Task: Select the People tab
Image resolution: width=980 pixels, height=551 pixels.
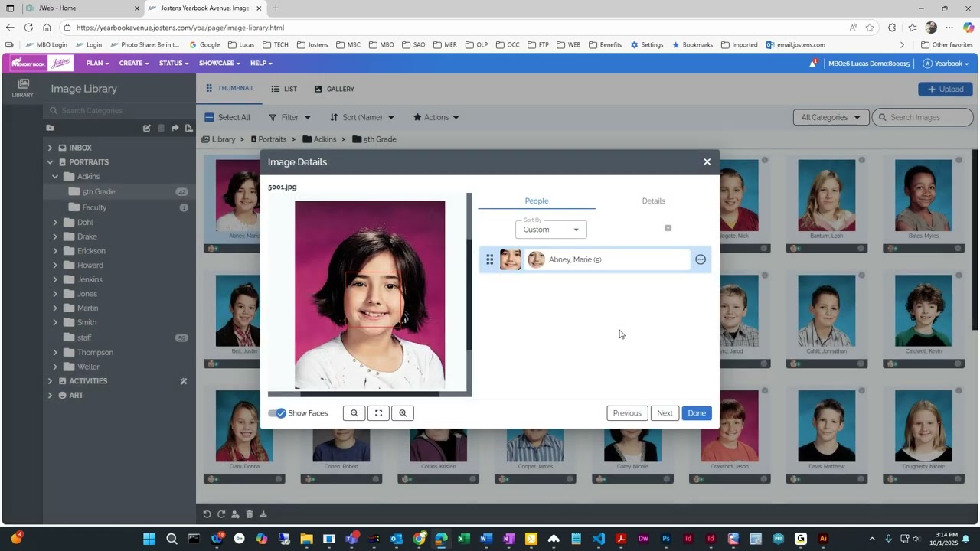Action: coord(537,201)
